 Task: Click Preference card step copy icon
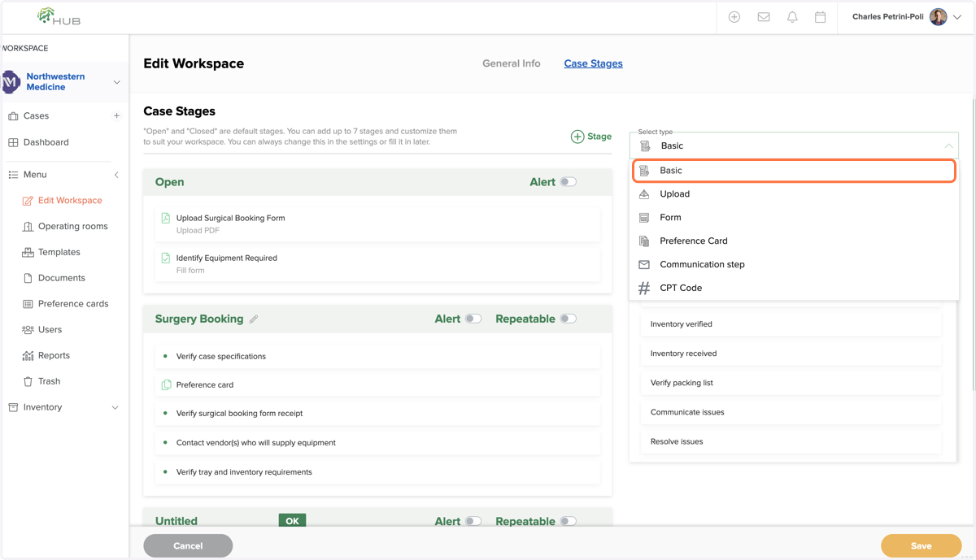(166, 384)
